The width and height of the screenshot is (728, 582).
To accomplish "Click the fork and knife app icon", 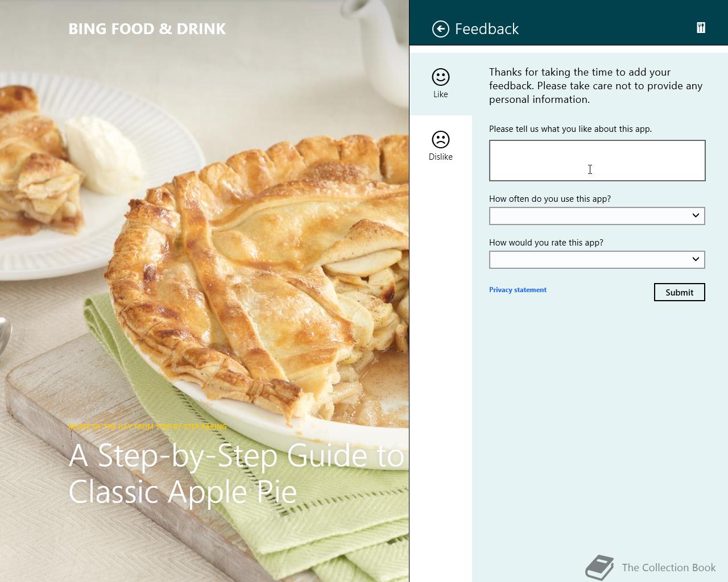I will coord(701,28).
